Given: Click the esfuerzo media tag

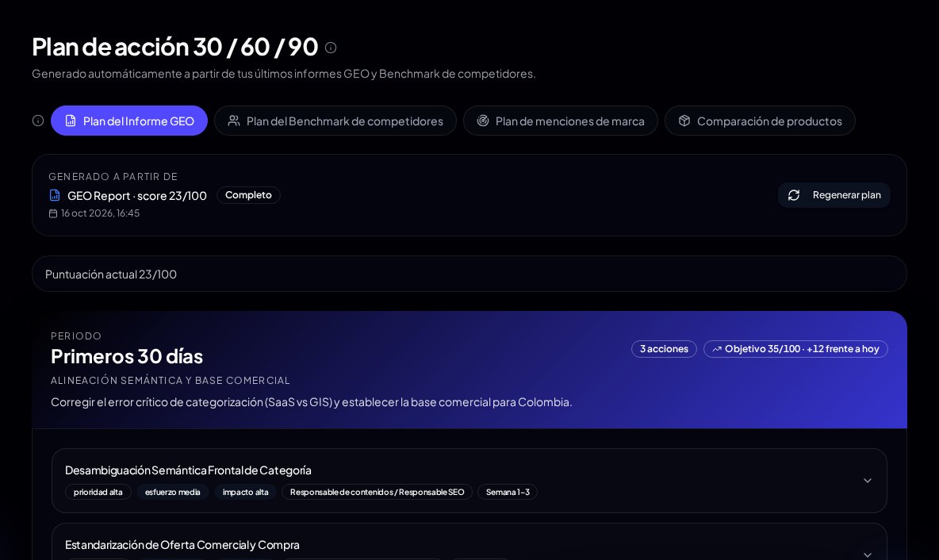Looking at the screenshot, I should point(172,493).
